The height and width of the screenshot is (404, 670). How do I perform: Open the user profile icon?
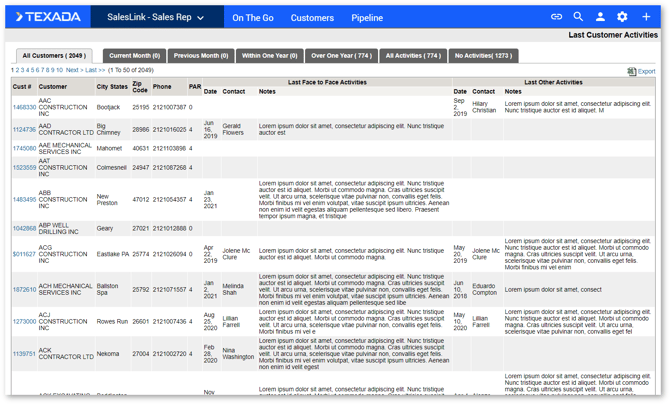(x=600, y=17)
